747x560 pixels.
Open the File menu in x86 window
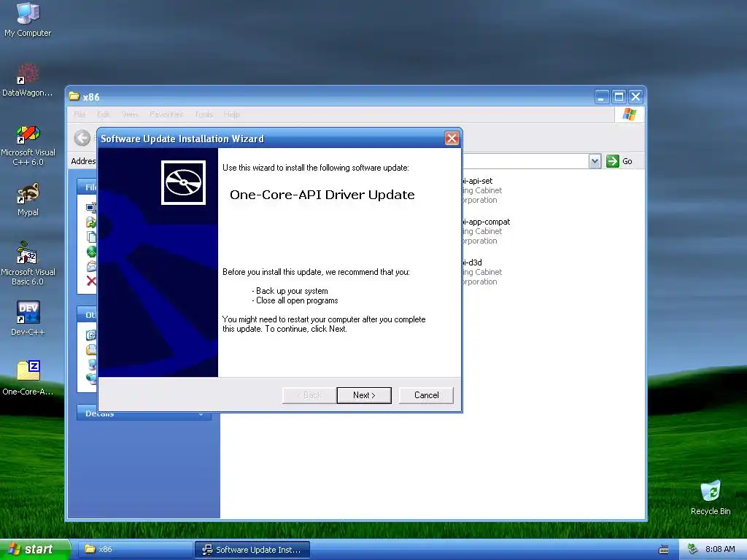pyautogui.click(x=80, y=114)
